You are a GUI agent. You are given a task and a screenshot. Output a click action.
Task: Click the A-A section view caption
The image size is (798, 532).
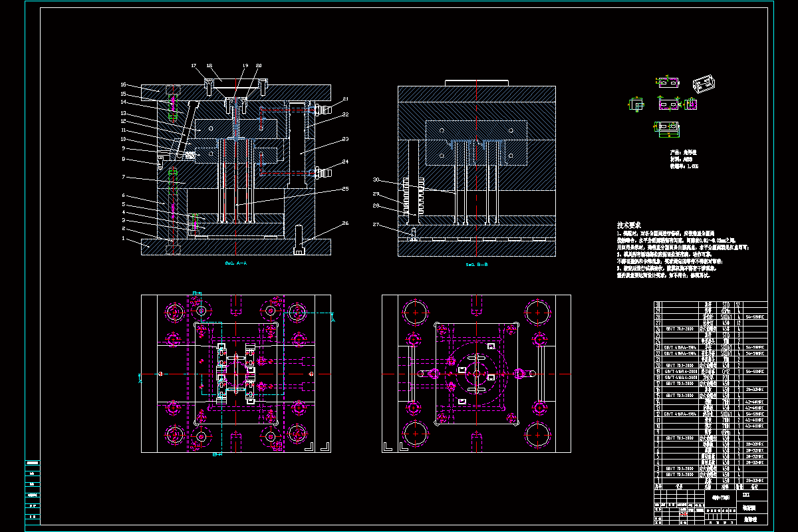(x=236, y=264)
